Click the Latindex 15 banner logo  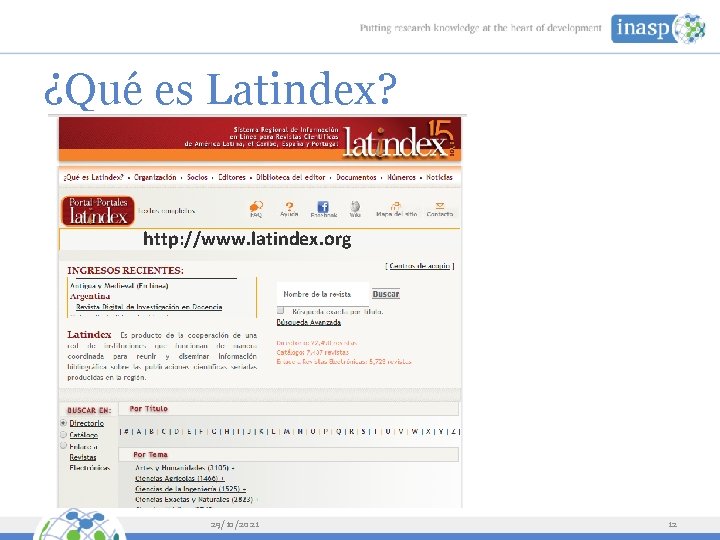pyautogui.click(x=399, y=139)
